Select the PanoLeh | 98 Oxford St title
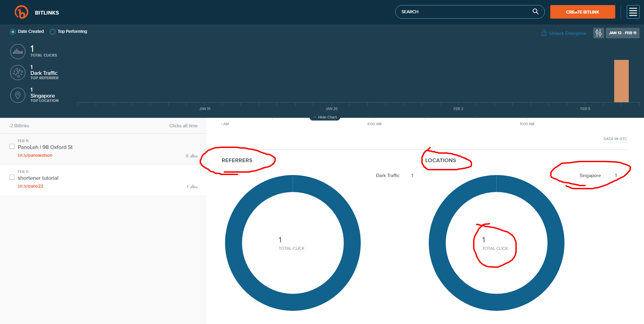 (45, 147)
